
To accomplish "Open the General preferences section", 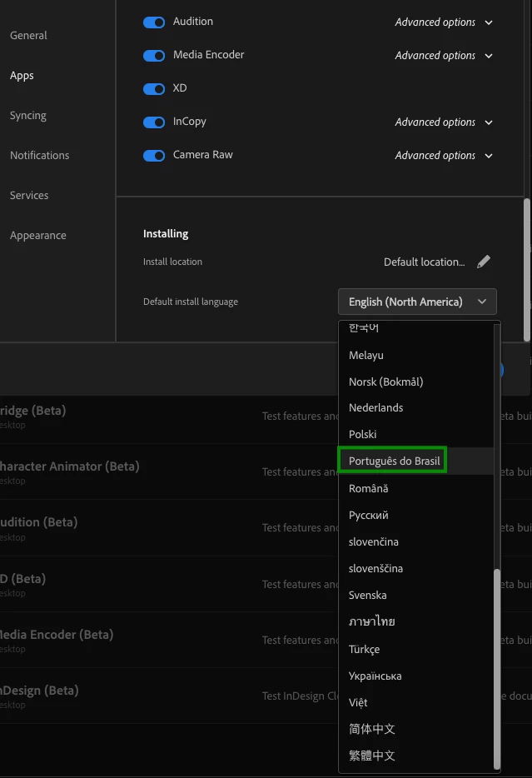I will [28, 35].
